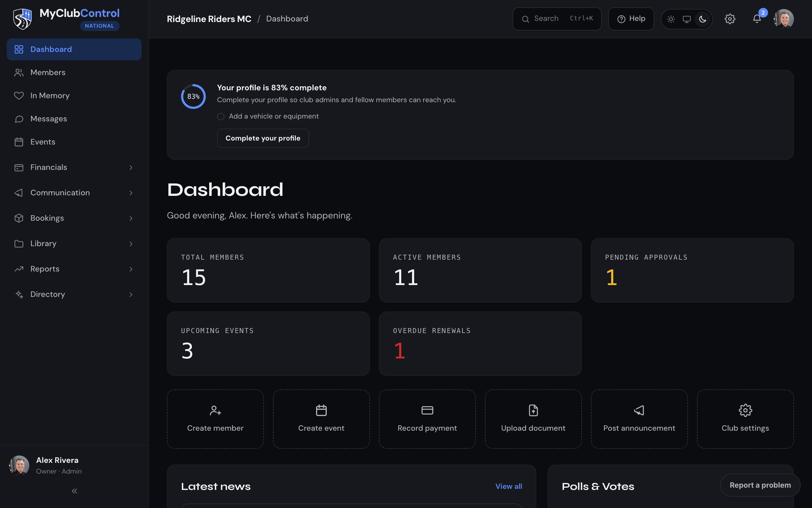812x508 pixels.
Task: Expand the Reports submenu chevron
Action: tap(131, 269)
